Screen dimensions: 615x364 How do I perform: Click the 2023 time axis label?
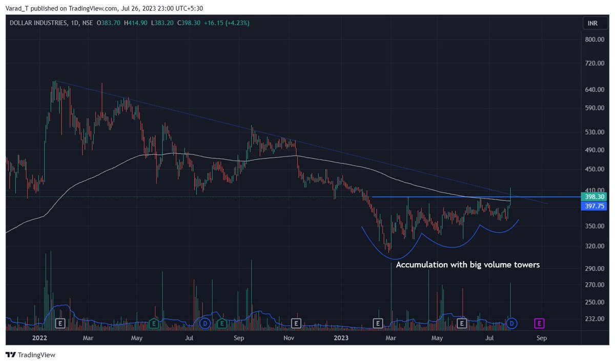click(341, 338)
